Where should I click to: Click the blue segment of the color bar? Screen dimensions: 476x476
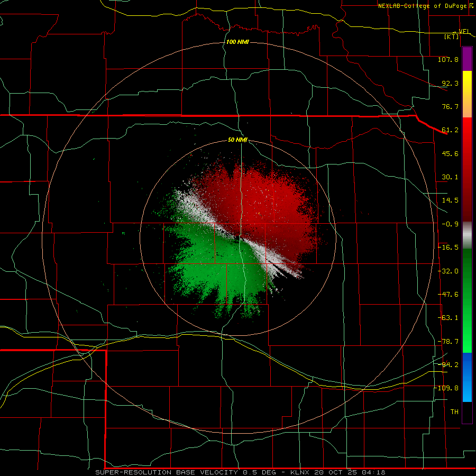pos(467,377)
